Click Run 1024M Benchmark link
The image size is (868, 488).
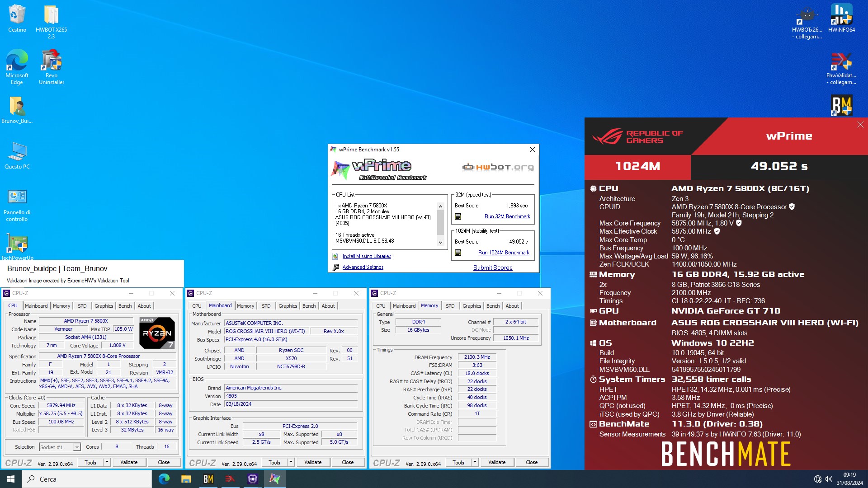point(504,253)
